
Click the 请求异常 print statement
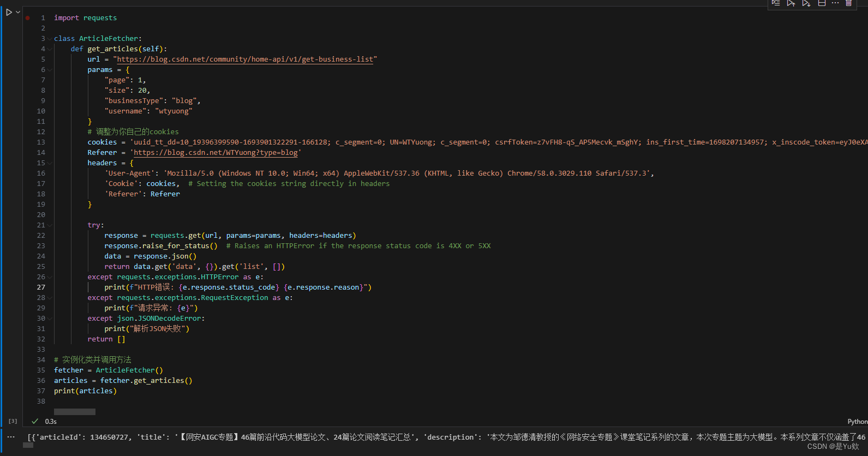tap(151, 308)
